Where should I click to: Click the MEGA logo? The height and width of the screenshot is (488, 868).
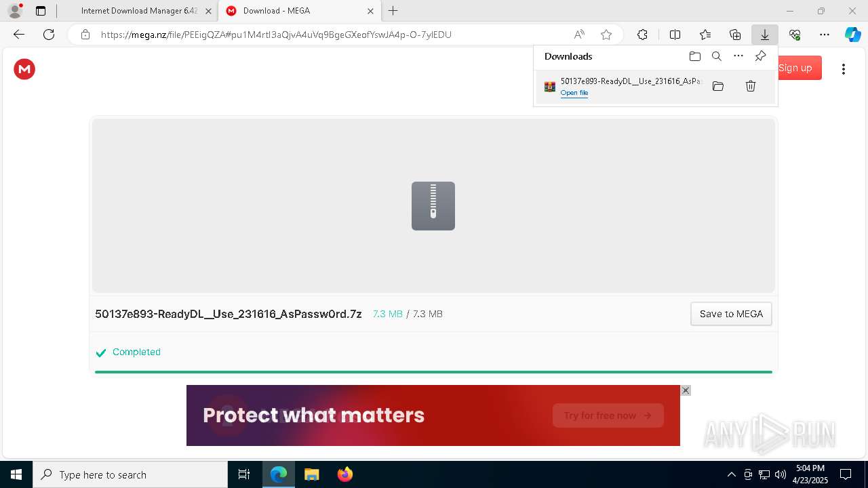tap(24, 68)
